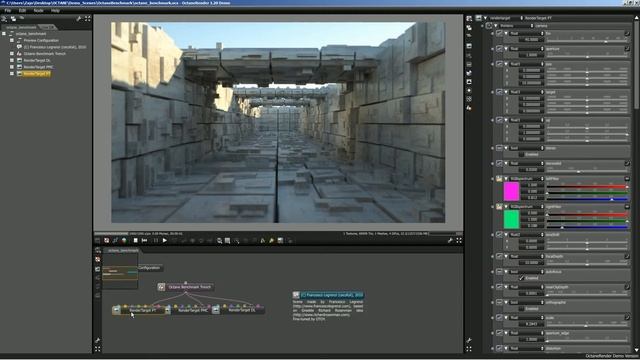This screenshot has height=360, width=640.
Task: Open the Help menu
Action: click(56, 11)
